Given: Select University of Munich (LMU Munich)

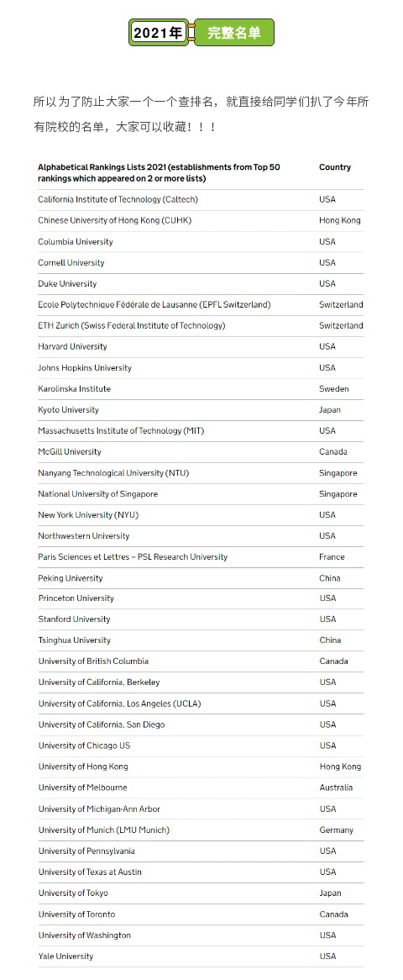Looking at the screenshot, I should [x=104, y=830].
